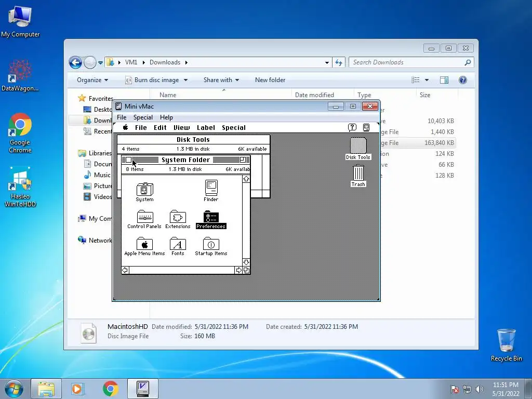Open the Mac Edit menu
The width and height of the screenshot is (532, 399).
[160, 128]
